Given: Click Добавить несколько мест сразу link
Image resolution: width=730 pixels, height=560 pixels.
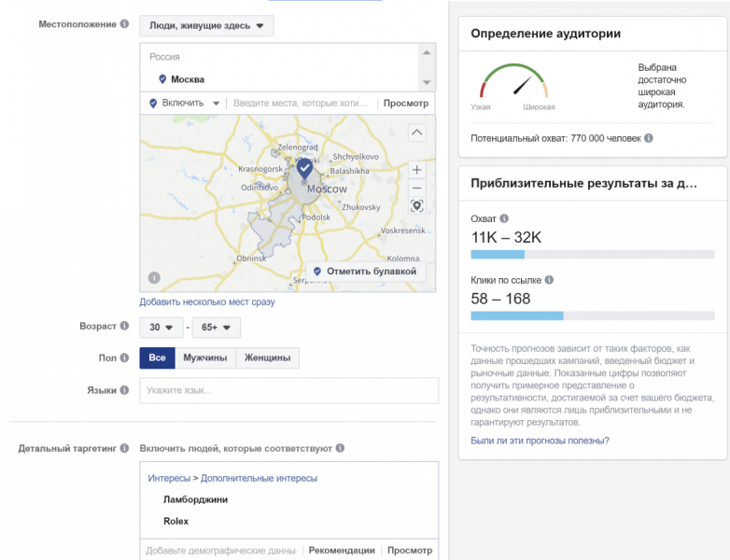Looking at the screenshot, I should coord(207,302).
